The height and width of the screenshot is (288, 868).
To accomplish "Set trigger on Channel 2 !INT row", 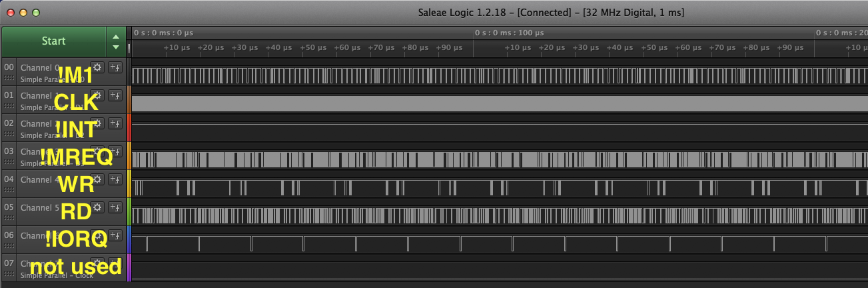I will (115, 123).
